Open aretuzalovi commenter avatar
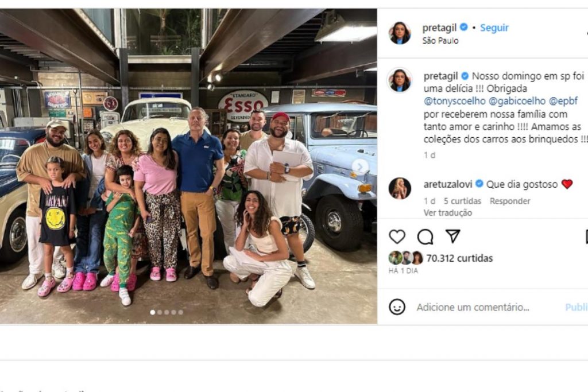 [x=400, y=188]
